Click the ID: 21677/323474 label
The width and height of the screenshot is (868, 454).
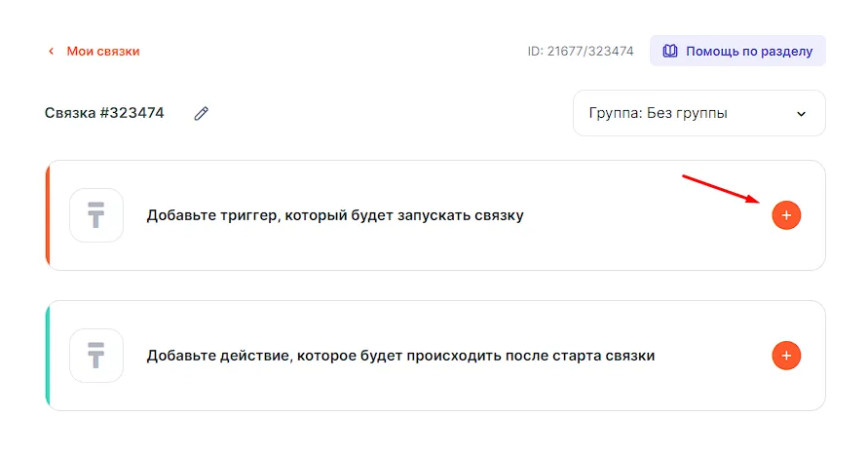[581, 51]
